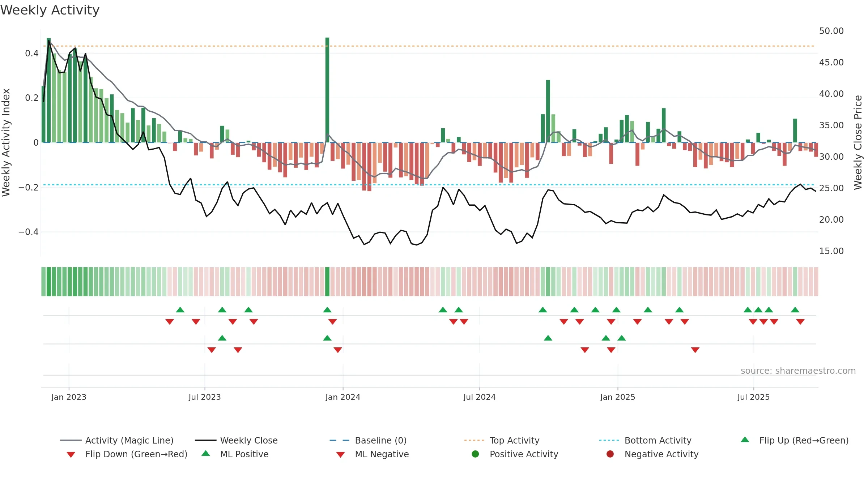Image resolution: width=868 pixels, height=488 pixels.
Task: Click the first red Flip Down triangle marker
Action: click(x=170, y=321)
